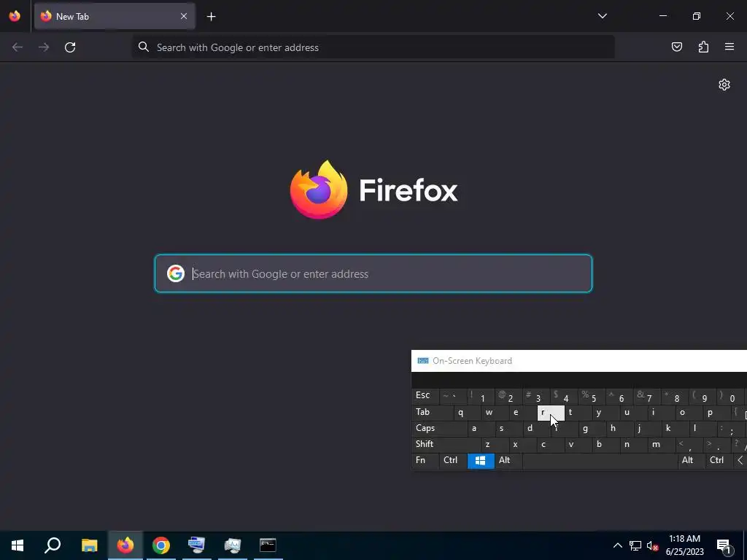Click Esc key on On-Screen Keyboard
Screen dimensions: 747x560
[x=425, y=396]
